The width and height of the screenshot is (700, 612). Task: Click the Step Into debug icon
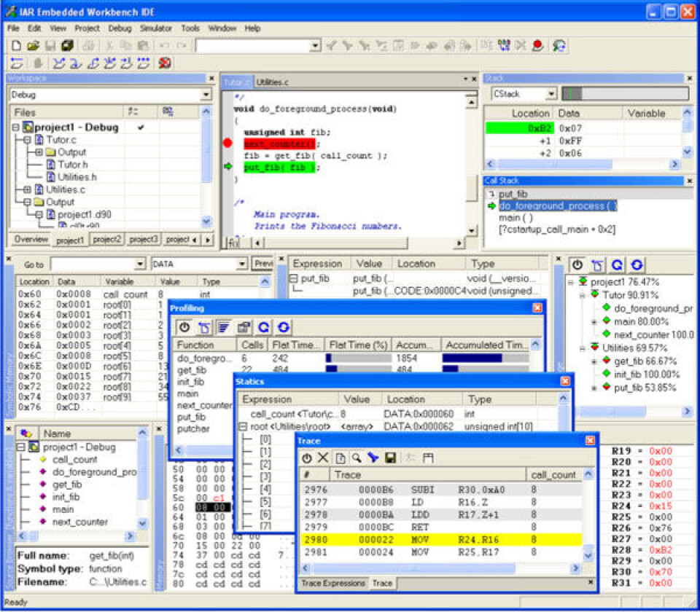coord(75,63)
